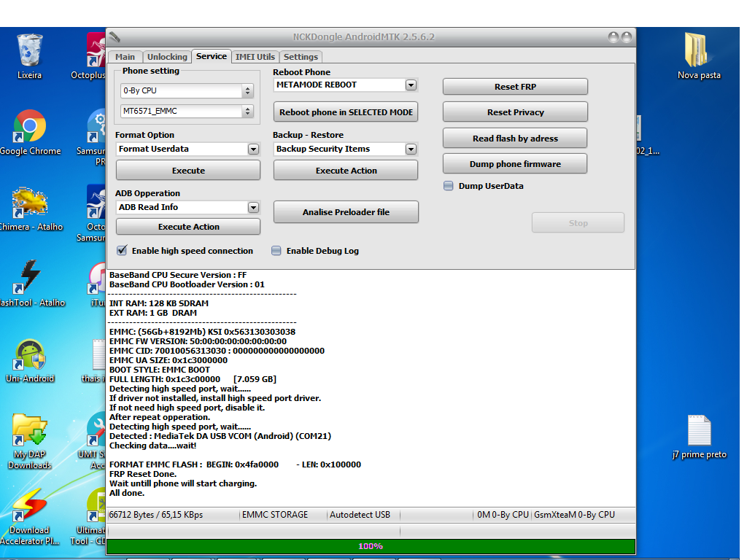Click Execute Action under ADB Opperation
Screen dimensions: 747x560
pyautogui.click(x=188, y=227)
